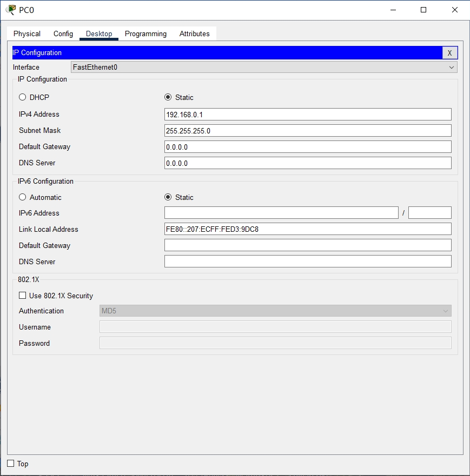The image size is (470, 476).
Task: Click the IPv6 prefix length field
Action: tap(430, 213)
